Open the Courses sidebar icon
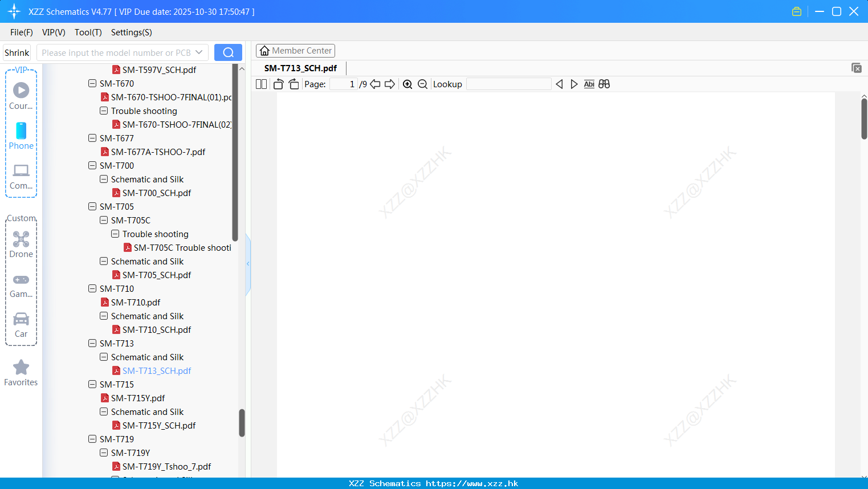Image resolution: width=868 pixels, height=489 pixels. click(21, 96)
